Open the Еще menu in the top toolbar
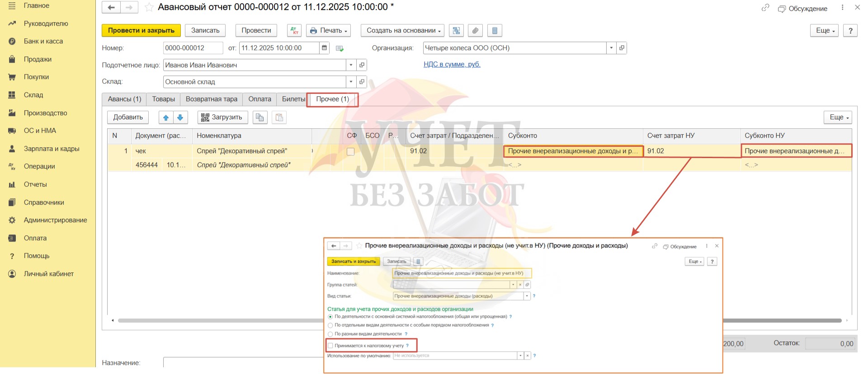Screen dimensions: 868x374 coord(825,31)
